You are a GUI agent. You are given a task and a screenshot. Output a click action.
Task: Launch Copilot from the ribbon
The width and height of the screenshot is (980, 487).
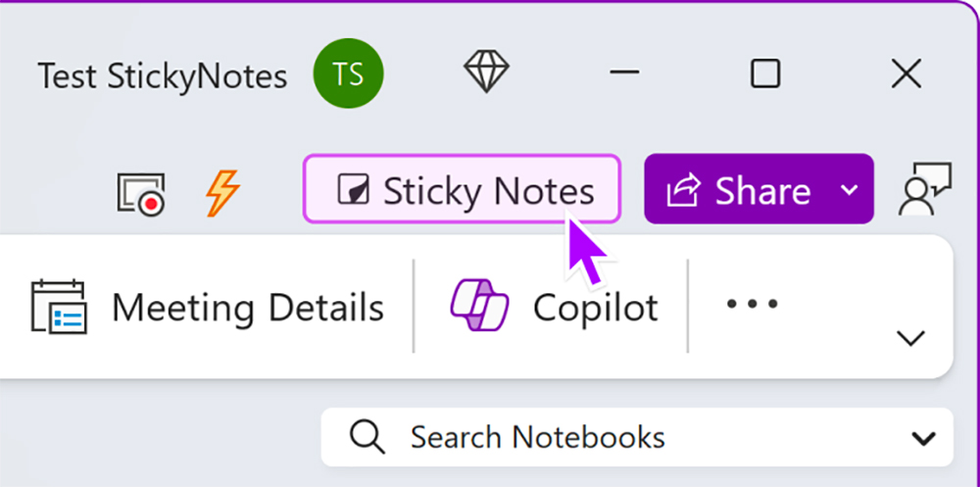(554, 307)
